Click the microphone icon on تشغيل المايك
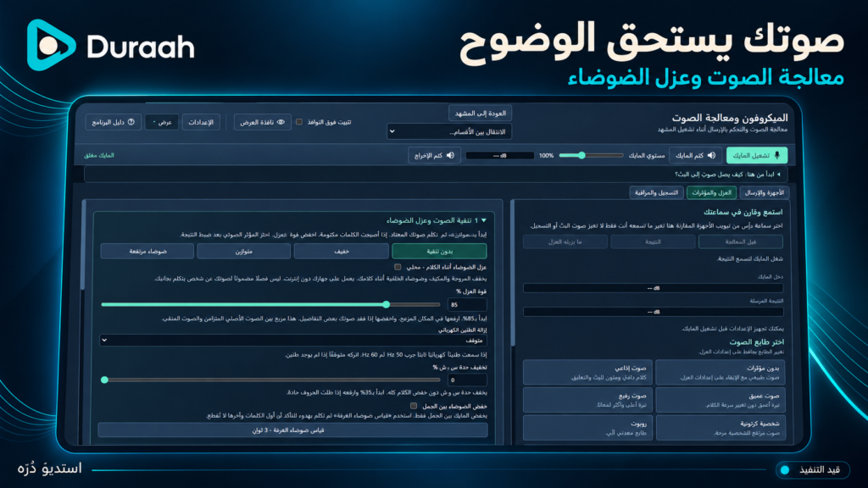The image size is (868, 488). tap(776, 156)
